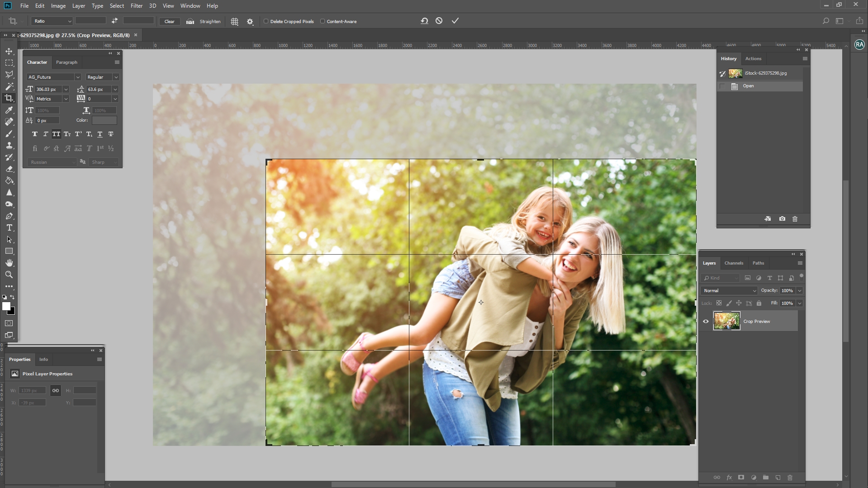Click the Crop Preview layer thumbnail

point(726,321)
